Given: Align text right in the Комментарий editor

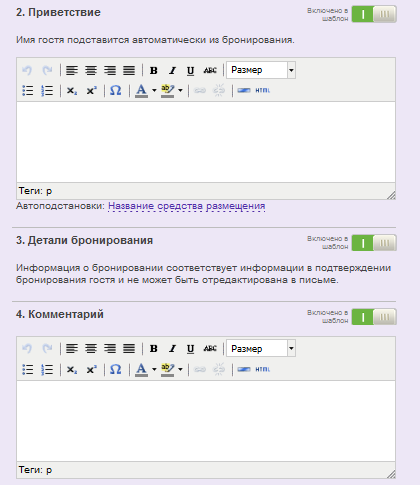Looking at the screenshot, I should pos(110,349).
